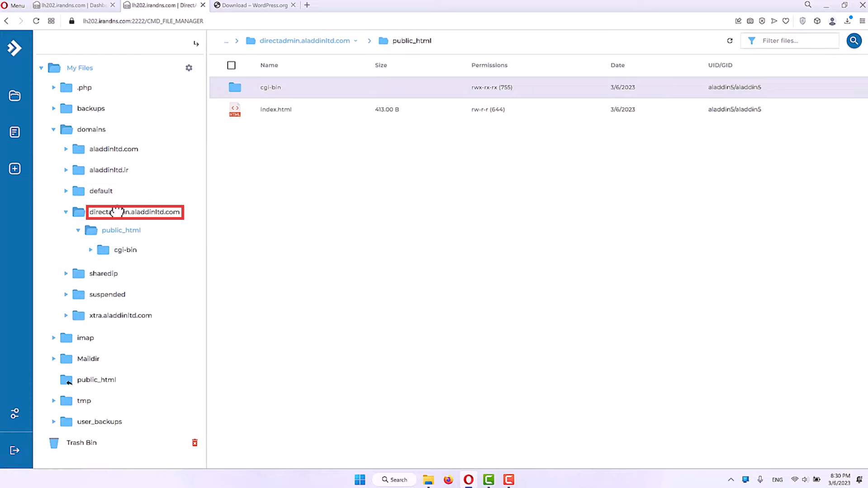Click the directadmin.aladdinltd.com breadcrumb link
The height and width of the screenshot is (488, 868).
[304, 41]
